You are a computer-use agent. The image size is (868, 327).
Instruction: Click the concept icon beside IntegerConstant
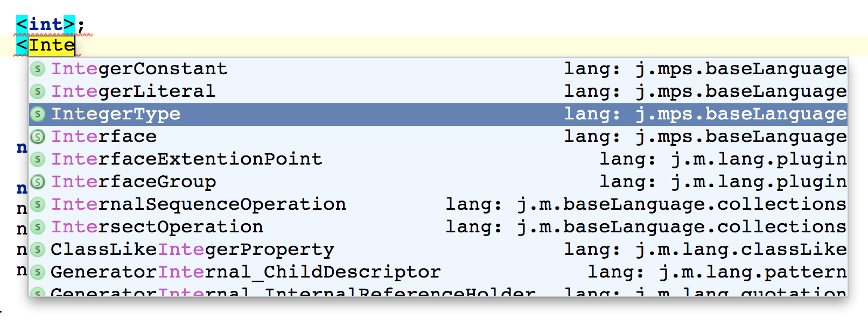(x=37, y=69)
